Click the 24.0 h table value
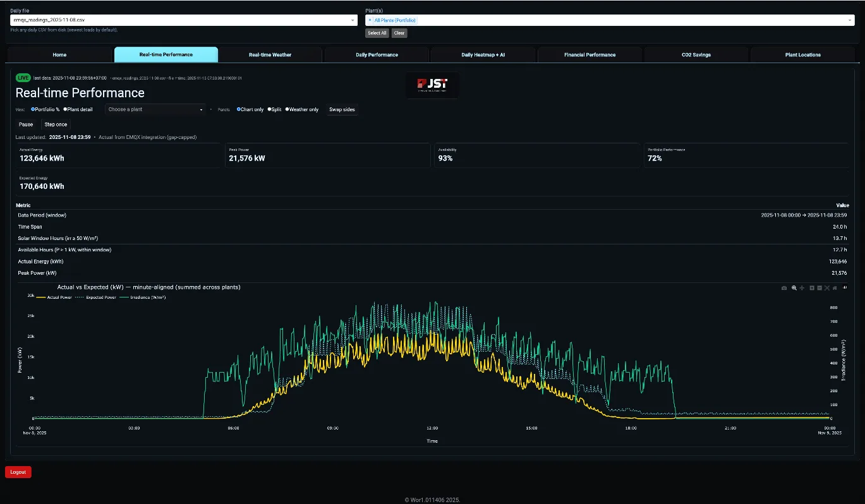 tap(840, 227)
